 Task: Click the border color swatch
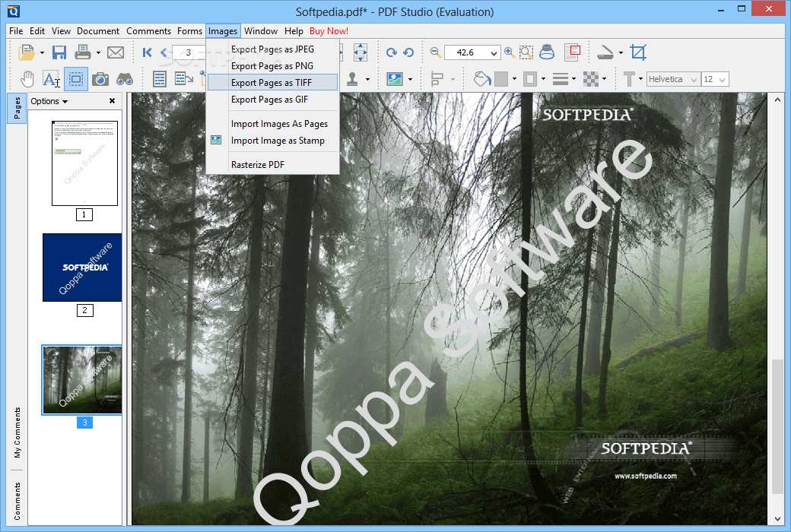[x=530, y=79]
